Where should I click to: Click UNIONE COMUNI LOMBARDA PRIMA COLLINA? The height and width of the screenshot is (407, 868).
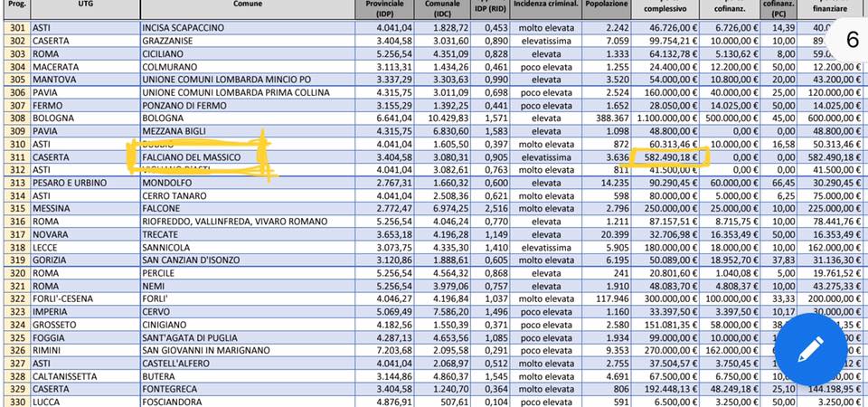[248, 92]
